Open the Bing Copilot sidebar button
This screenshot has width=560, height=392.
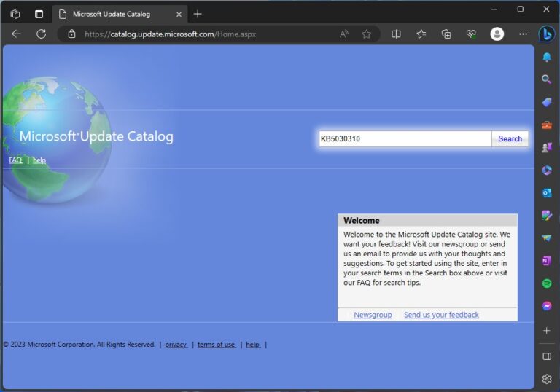tap(547, 34)
